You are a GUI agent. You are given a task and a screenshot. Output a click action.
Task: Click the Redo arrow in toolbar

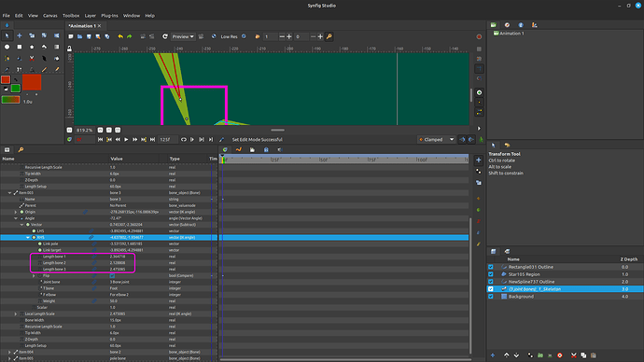tap(130, 36)
